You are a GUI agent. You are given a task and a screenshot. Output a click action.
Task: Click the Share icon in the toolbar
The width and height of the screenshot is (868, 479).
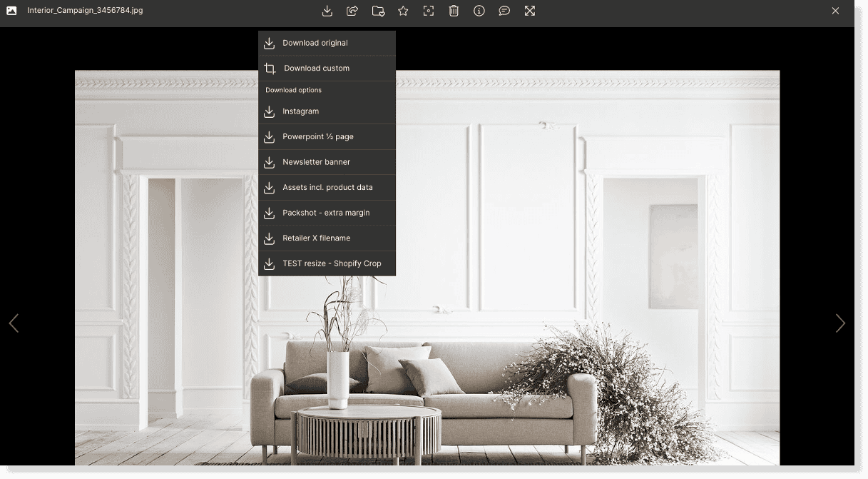(352, 11)
